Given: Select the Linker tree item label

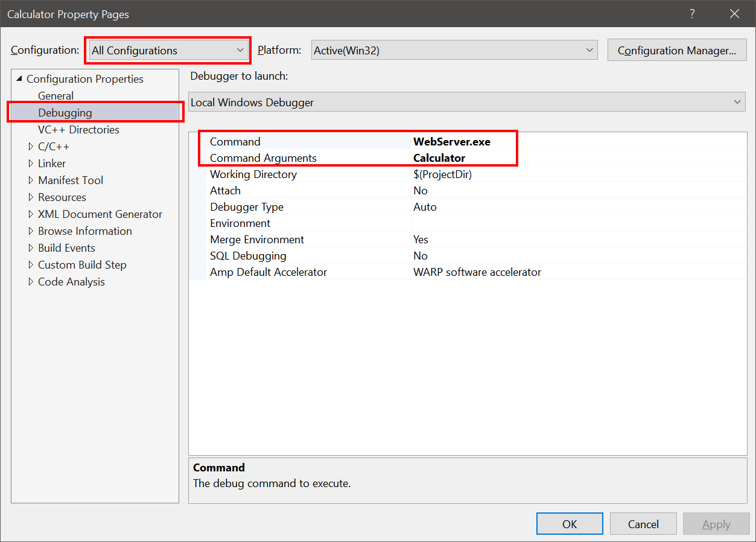Looking at the screenshot, I should [x=52, y=164].
